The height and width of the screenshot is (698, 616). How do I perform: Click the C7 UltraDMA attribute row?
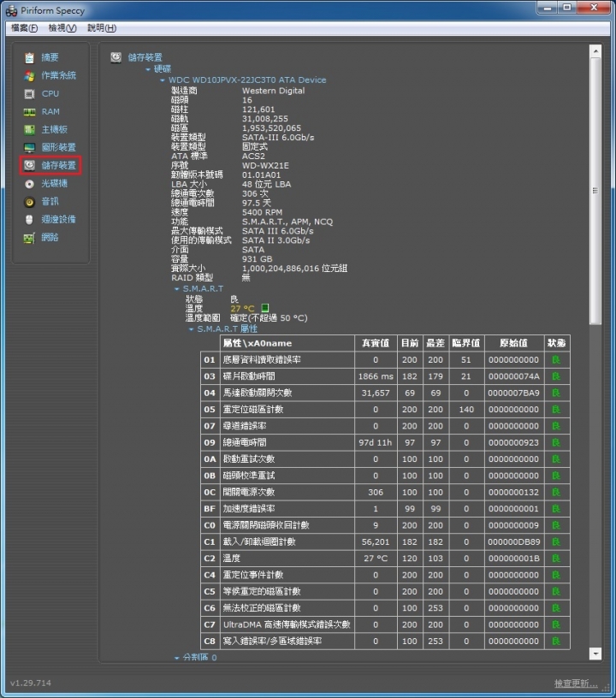(386, 624)
